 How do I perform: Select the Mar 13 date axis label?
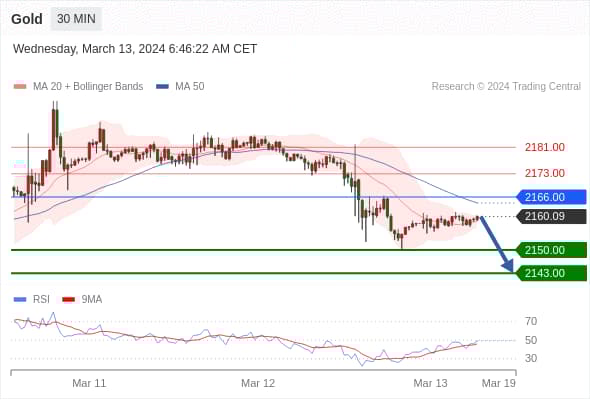click(430, 383)
